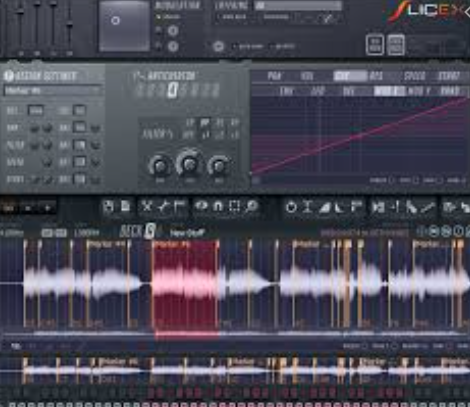Screen dimensions: 470x407
Task: Click the ramp-shaped fade icon
Action: pos(324,207)
